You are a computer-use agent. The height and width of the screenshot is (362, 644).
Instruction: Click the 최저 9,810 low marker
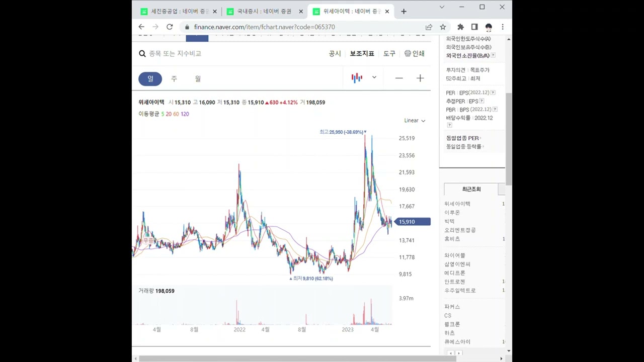[x=311, y=278]
